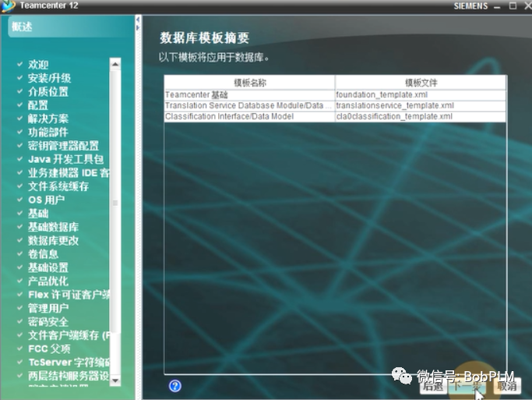Select 两层结构服务器设置 step in sidebar
This screenshot has width=532, height=400.
69,376
